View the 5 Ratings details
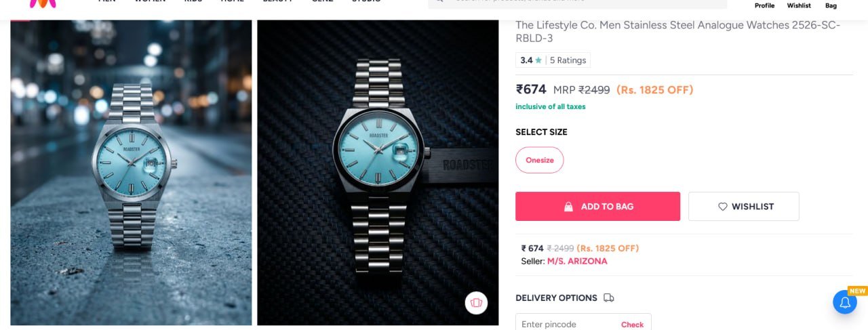 tap(568, 60)
